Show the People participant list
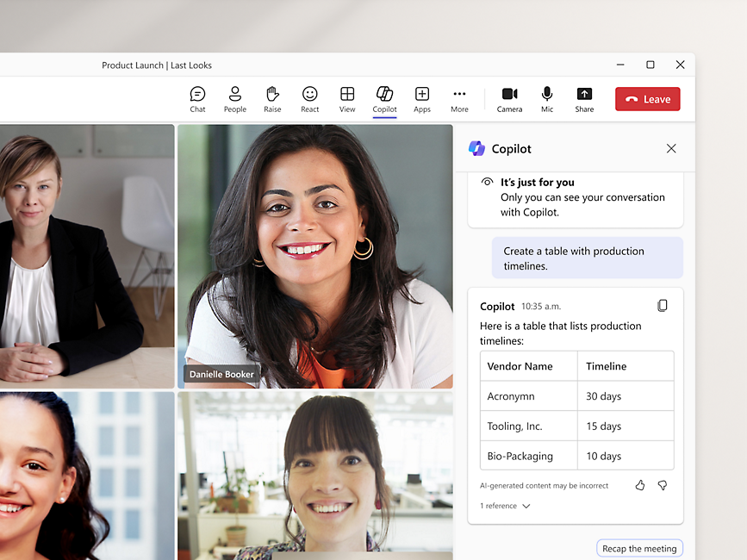 coord(234,98)
